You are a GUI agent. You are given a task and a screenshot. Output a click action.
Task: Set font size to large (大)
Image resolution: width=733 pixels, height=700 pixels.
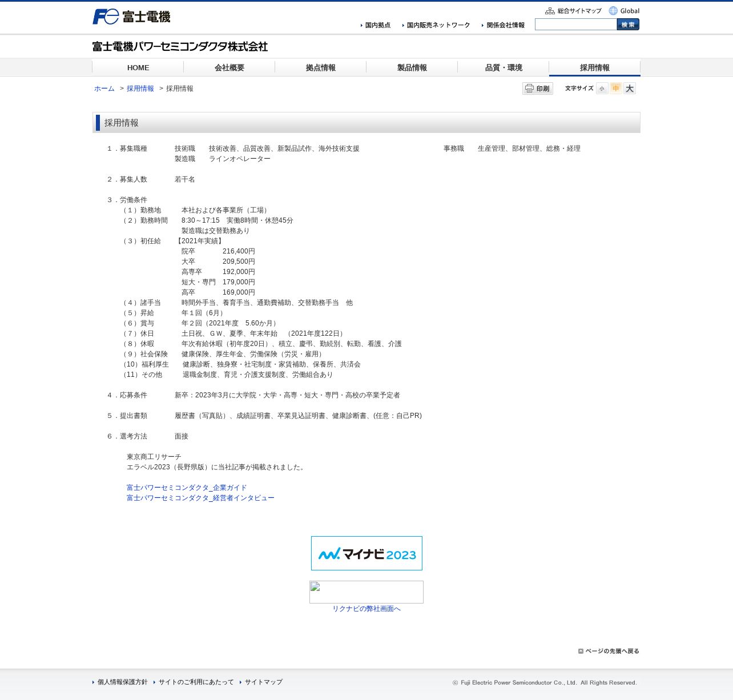click(630, 88)
